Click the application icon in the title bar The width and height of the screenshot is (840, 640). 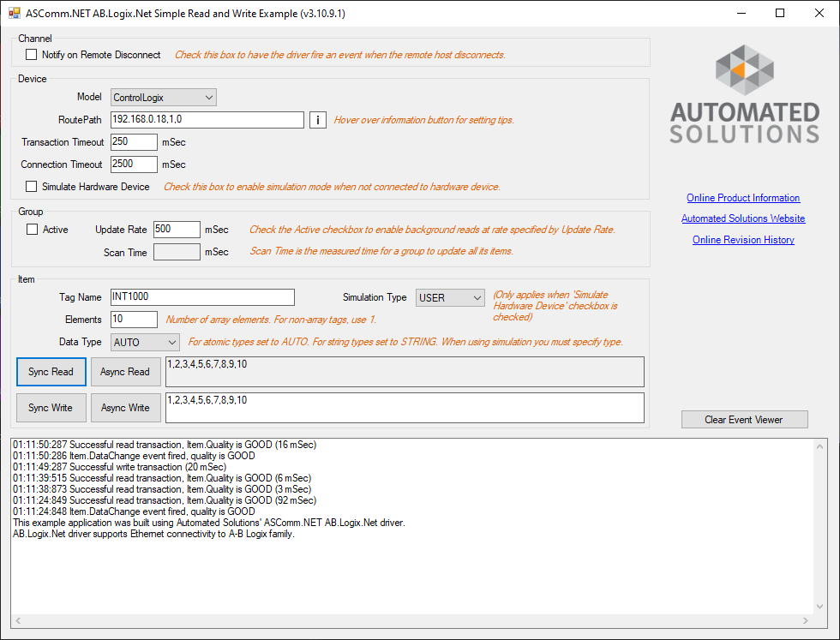pos(15,13)
